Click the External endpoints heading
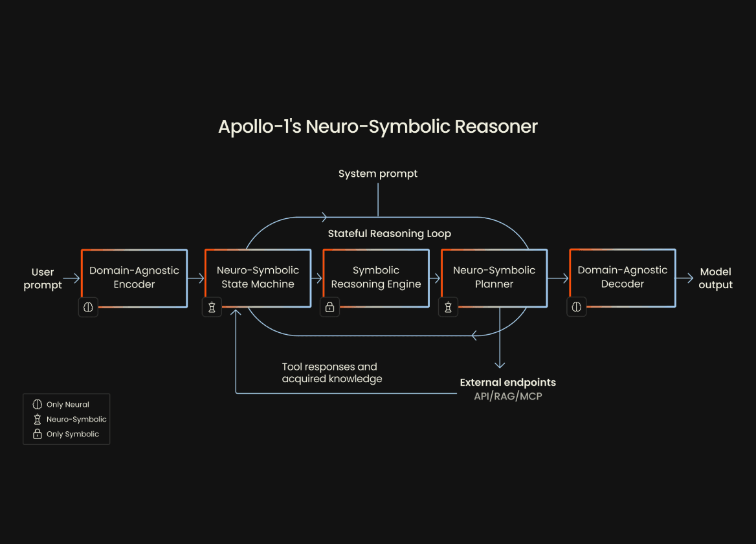Viewport: 756px width, 544px height. click(507, 383)
